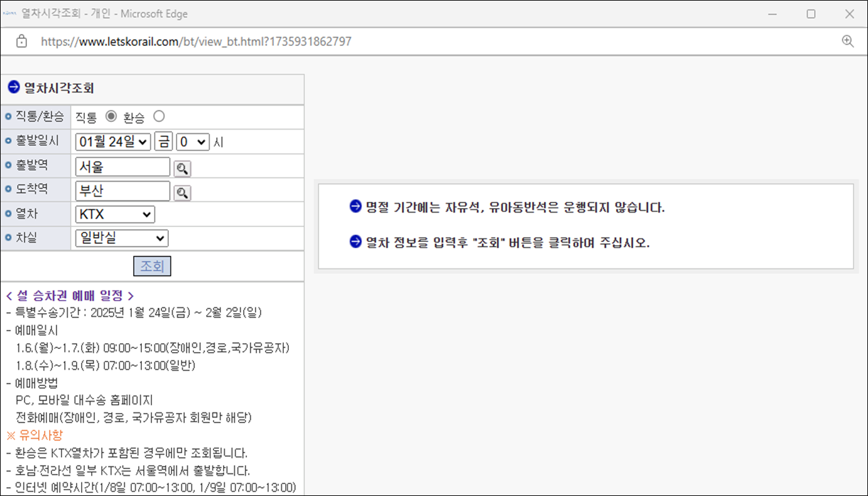Click the PC, 모바일 대수송 홈페이지 line

pyautogui.click(x=85, y=400)
